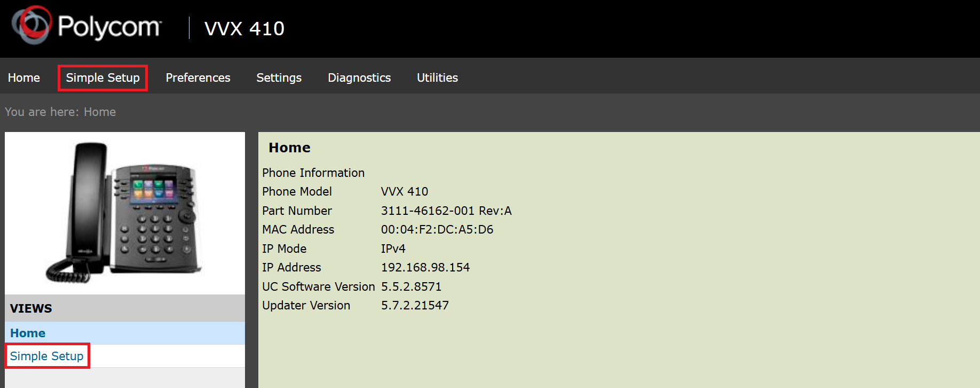
Task: Click the 'VVX 410' title in the header
Action: tap(244, 28)
